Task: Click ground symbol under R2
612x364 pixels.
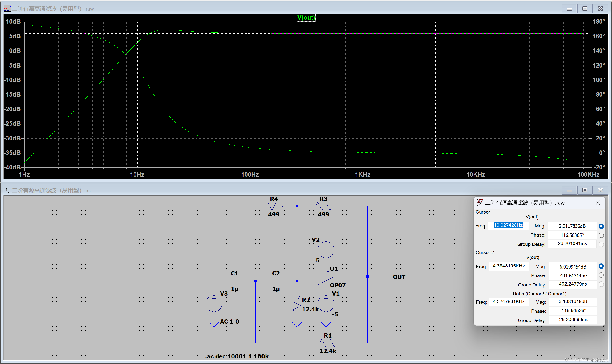Action: point(297,324)
